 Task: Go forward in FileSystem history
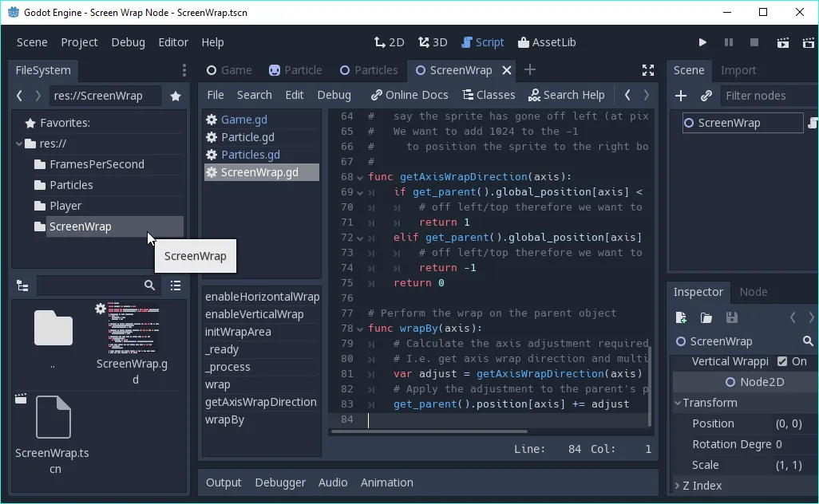pyautogui.click(x=38, y=96)
